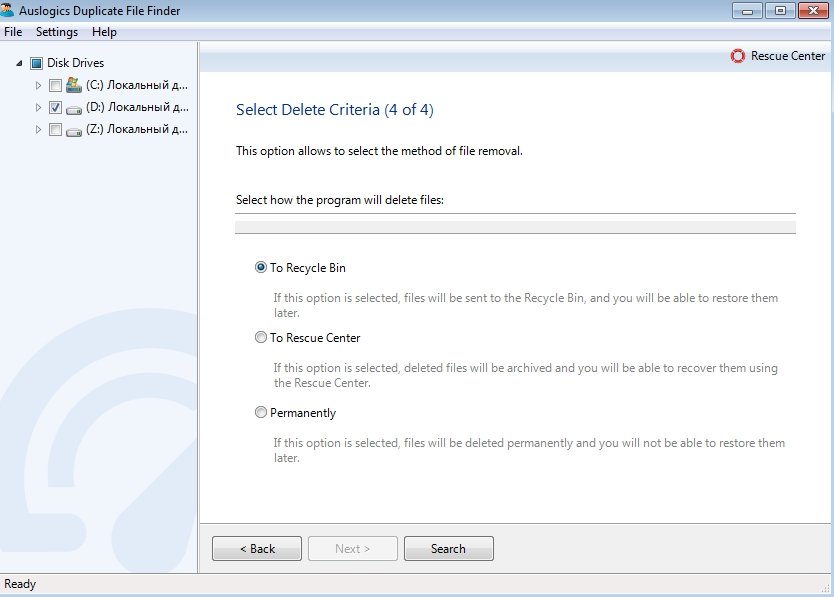Open the Help menu
834x597 pixels.
tap(104, 32)
